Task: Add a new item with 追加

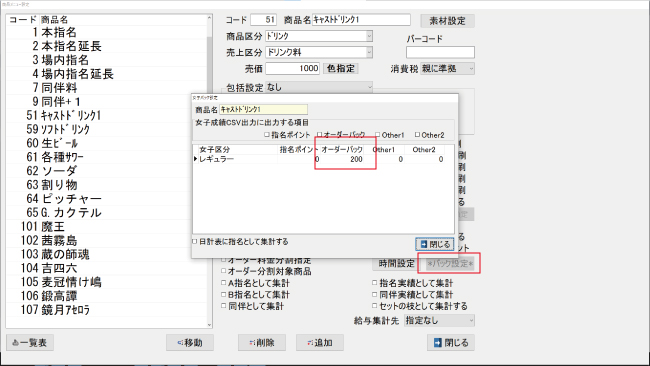Action: coord(320,343)
